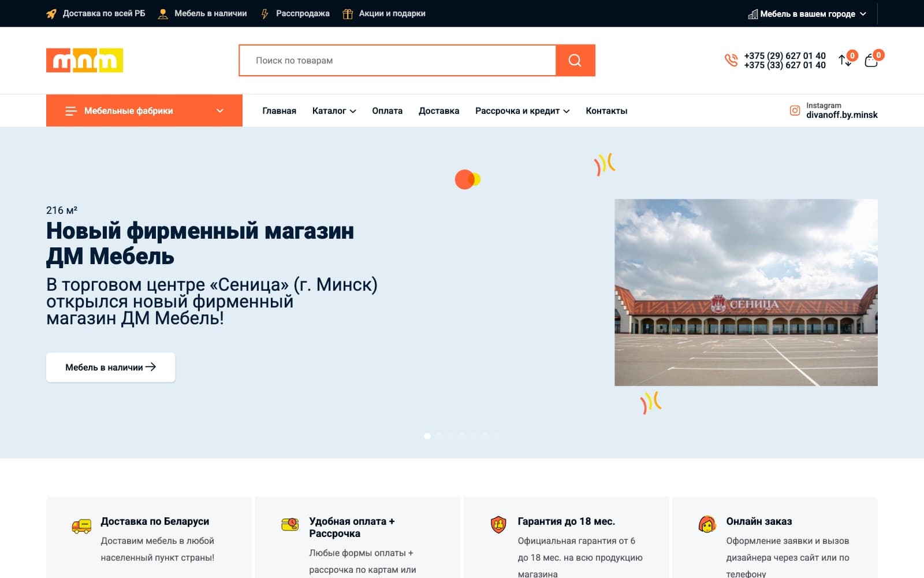Open the compare arrows icon
Viewport: 924px width, 578px height.
[x=845, y=60]
